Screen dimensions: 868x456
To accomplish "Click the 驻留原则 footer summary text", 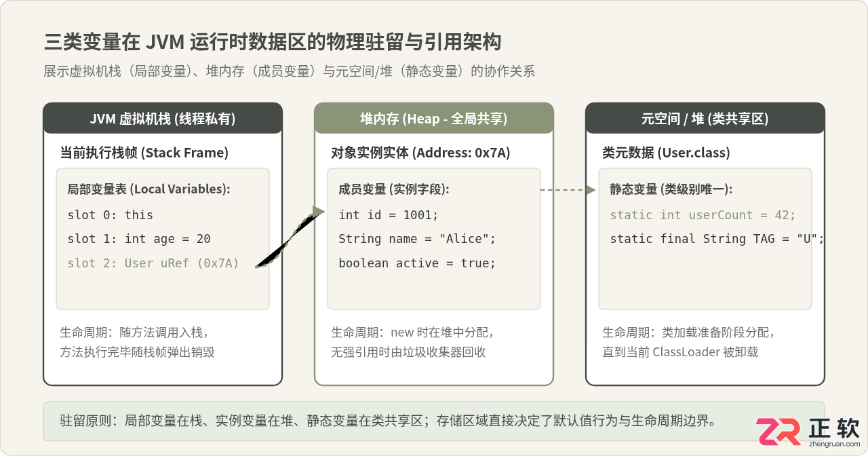I will coord(389,421).
